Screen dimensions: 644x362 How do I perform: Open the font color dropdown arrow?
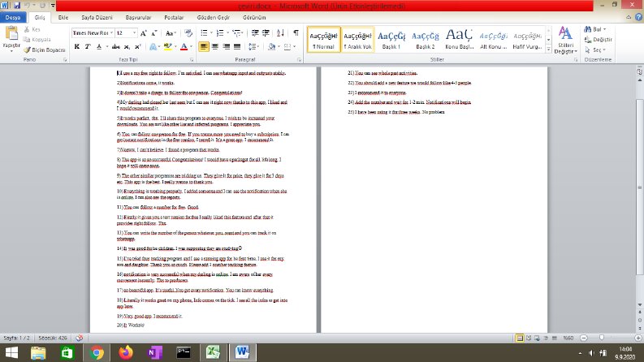click(192, 47)
